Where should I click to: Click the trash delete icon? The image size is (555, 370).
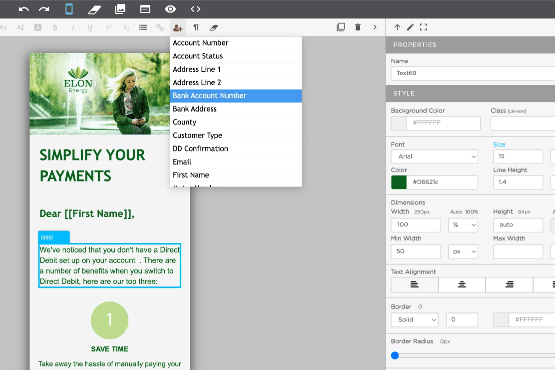point(358,27)
